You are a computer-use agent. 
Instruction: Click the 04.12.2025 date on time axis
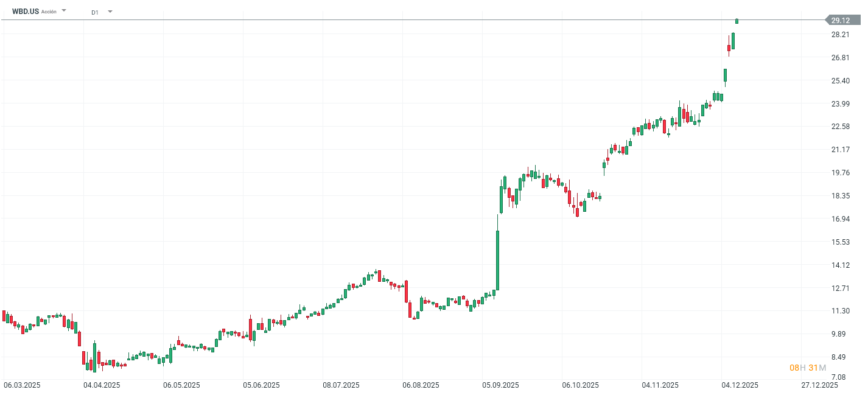(740, 385)
